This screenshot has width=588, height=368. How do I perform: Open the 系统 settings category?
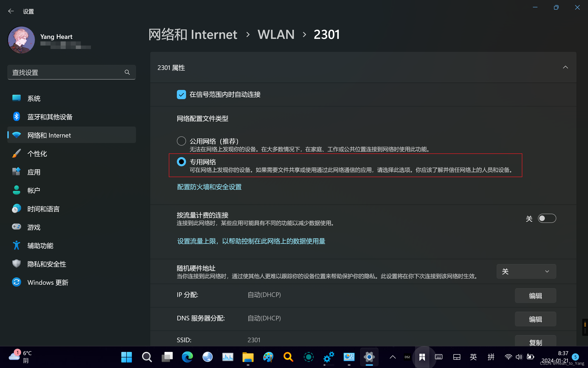(x=71, y=98)
